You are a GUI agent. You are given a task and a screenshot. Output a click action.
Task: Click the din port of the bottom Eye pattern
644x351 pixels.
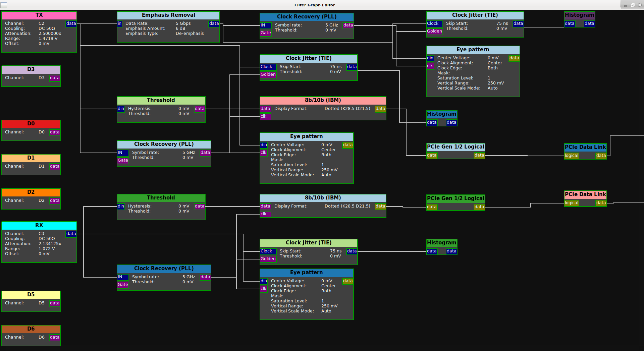[x=264, y=281]
